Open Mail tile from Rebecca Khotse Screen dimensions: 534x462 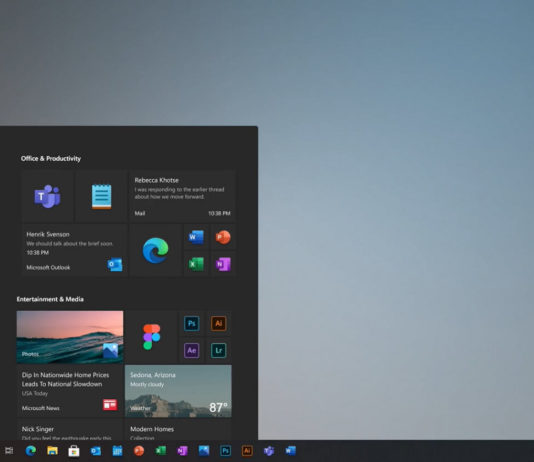(183, 196)
